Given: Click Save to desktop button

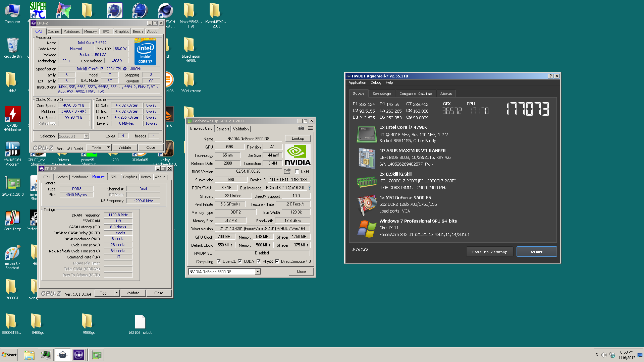Looking at the screenshot, I should pos(490,252).
